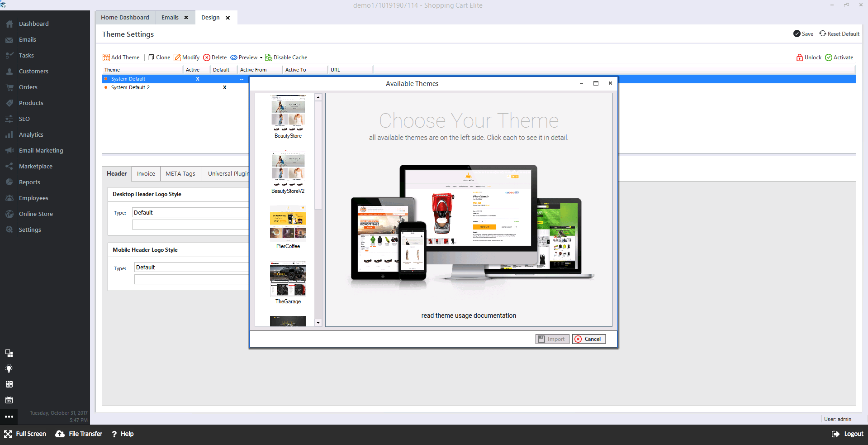Click the Add Theme toolbar button
This screenshot has width=868, height=445.
point(121,57)
